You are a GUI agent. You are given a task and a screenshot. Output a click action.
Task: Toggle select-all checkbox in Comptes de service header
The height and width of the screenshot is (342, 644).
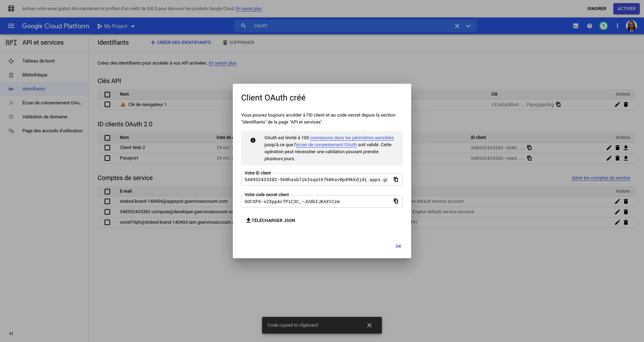pyautogui.click(x=107, y=191)
